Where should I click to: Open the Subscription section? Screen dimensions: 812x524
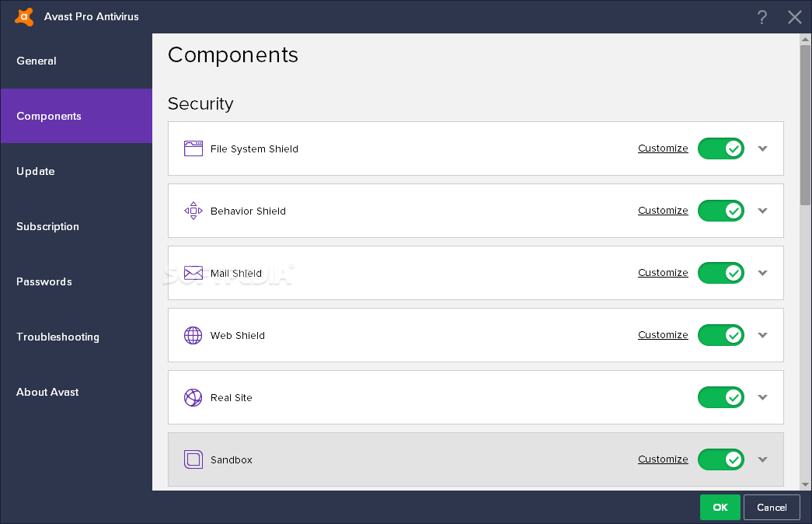pyautogui.click(x=77, y=226)
